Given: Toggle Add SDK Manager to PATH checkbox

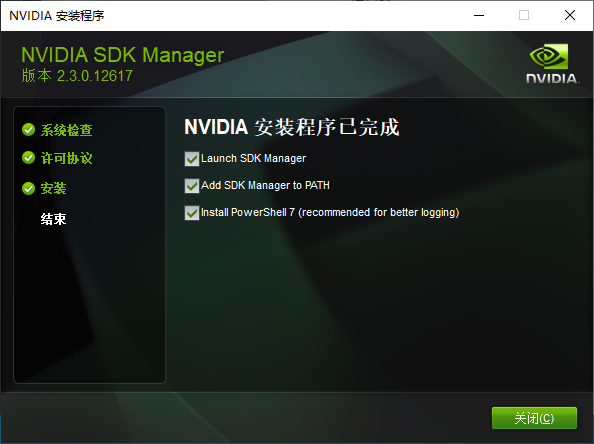Looking at the screenshot, I should (x=192, y=186).
